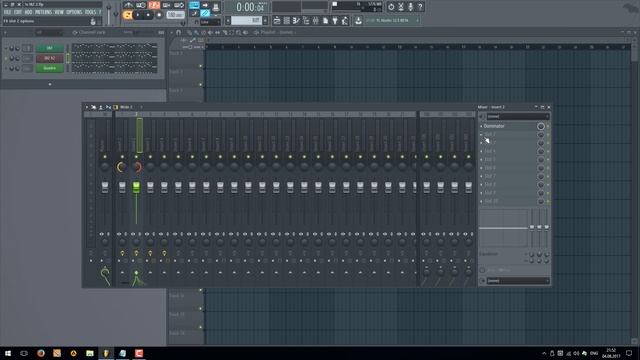Click the Track 3 label in Playlist
The width and height of the screenshot is (640, 360).
[x=176, y=91]
